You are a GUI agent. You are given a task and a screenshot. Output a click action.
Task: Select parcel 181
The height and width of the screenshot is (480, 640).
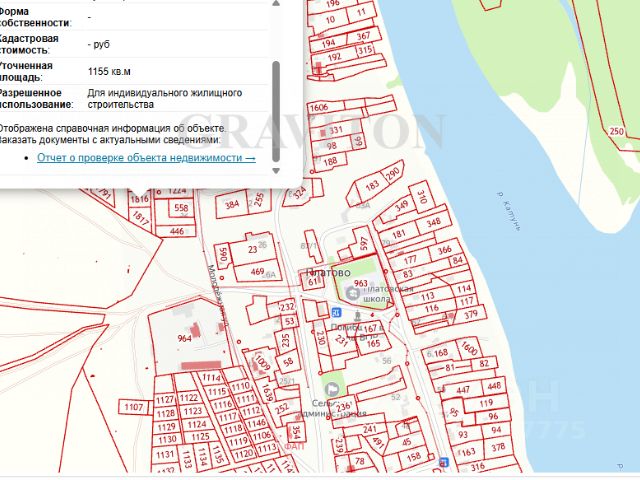(x=398, y=234)
